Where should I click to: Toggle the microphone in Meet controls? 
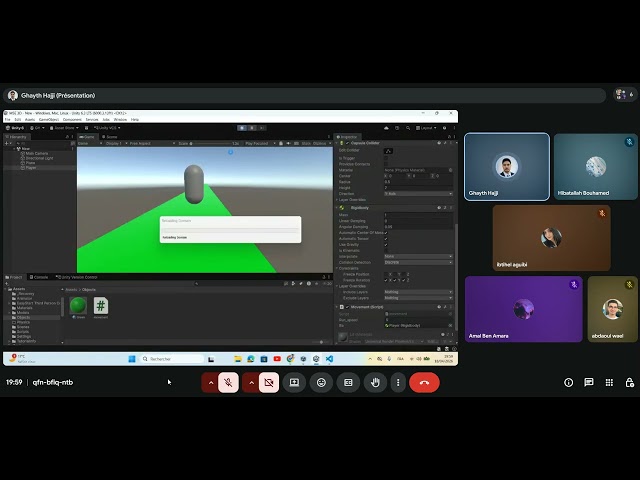click(228, 382)
